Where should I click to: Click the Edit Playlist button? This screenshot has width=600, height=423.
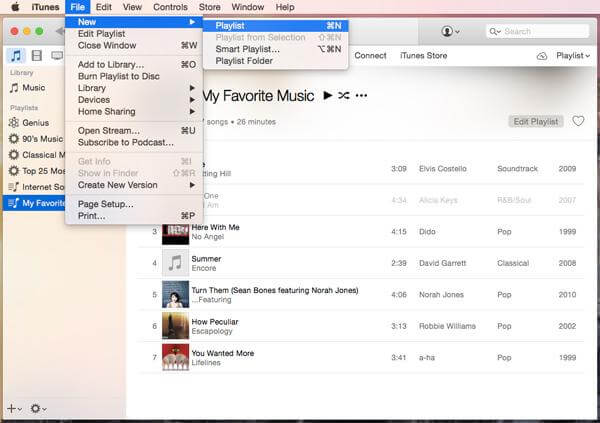coord(536,122)
